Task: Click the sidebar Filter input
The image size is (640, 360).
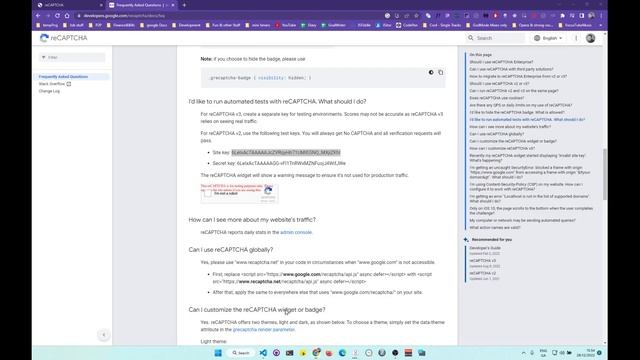Action: click(72, 57)
